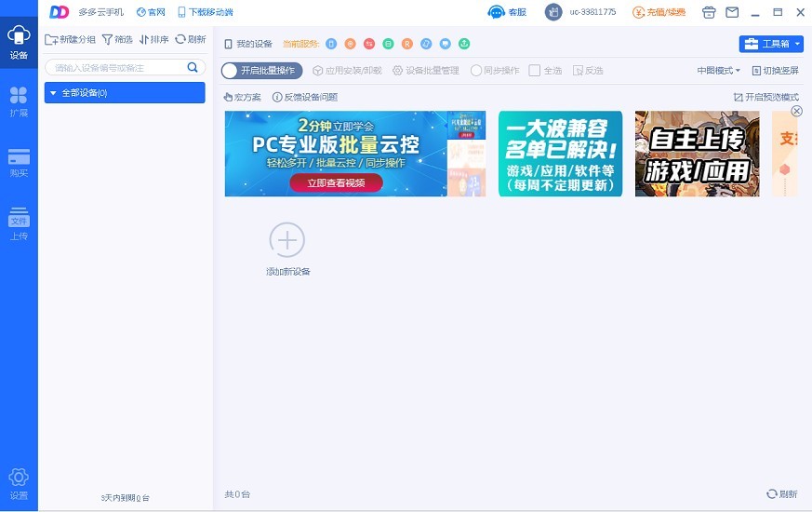
Task: Click 立即查看视频 button on banner
Action: (x=336, y=182)
